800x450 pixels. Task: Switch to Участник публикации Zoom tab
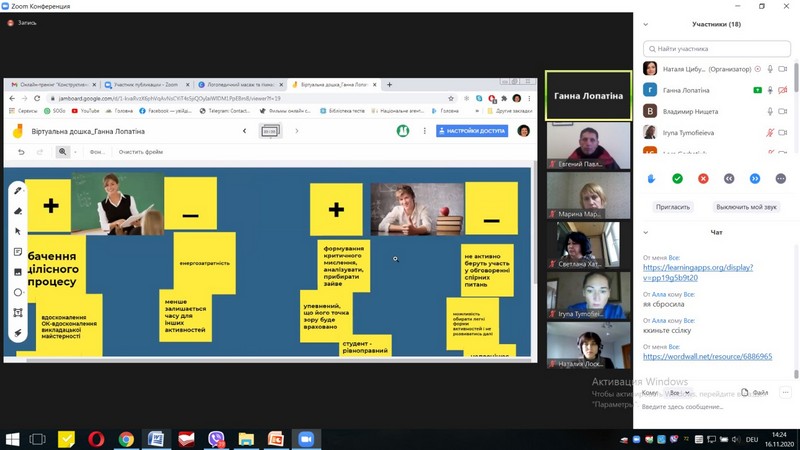coord(146,85)
